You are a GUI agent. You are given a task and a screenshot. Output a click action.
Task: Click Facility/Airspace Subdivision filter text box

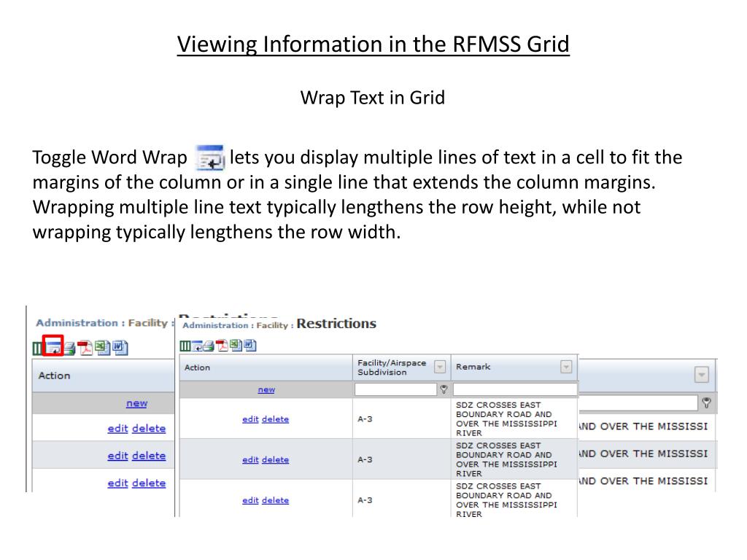pyautogui.click(x=395, y=389)
